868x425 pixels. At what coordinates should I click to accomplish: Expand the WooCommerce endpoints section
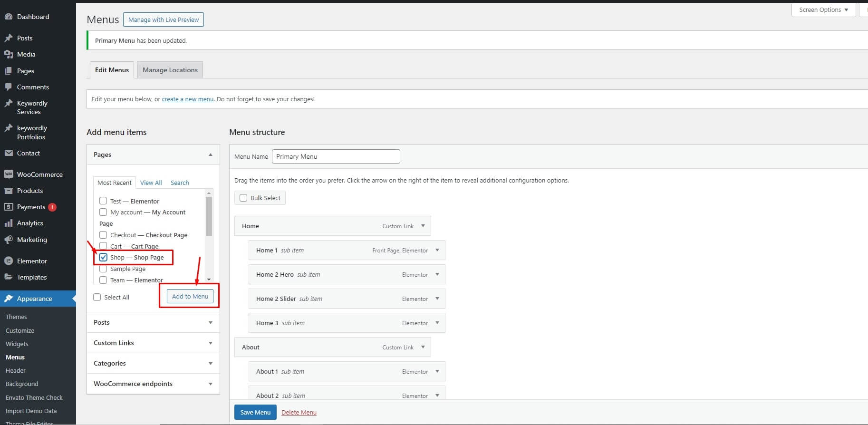click(x=210, y=384)
